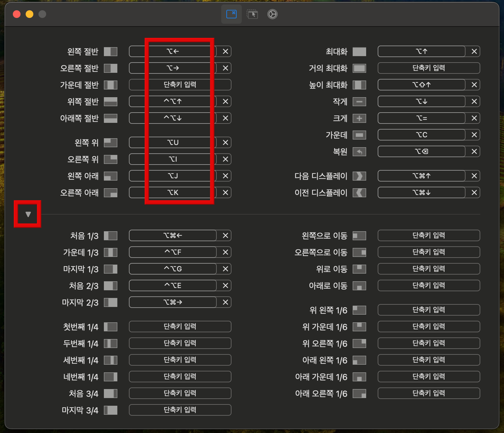Clear the 높이 최대화 shortcut
The image size is (504, 433).
(x=474, y=85)
